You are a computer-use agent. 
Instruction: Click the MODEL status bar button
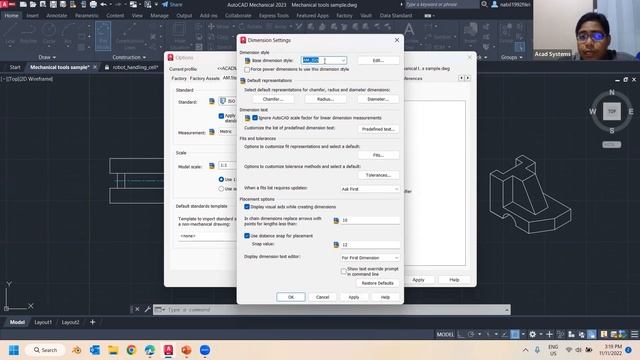click(x=445, y=335)
